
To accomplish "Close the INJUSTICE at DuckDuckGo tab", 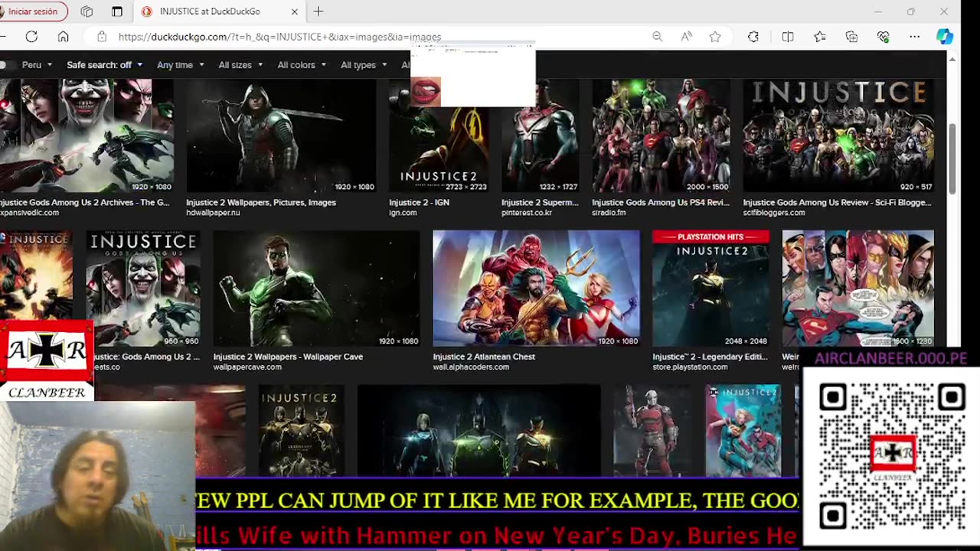I will tap(295, 11).
